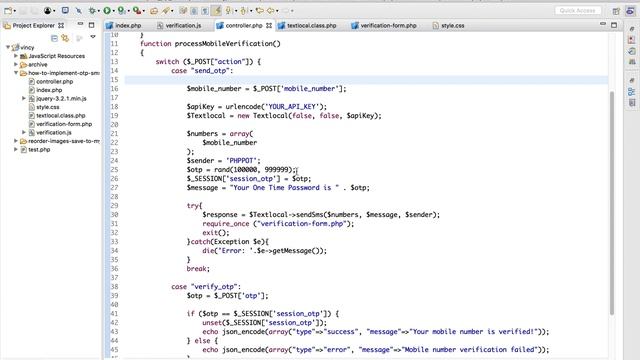Click the 'YOUR_API_KEY' string on line 18
Image resolution: width=640 pixels, height=360 pixels.
point(292,107)
